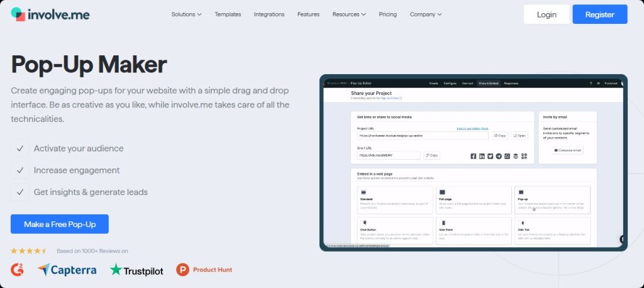Click the Register button

(599, 14)
